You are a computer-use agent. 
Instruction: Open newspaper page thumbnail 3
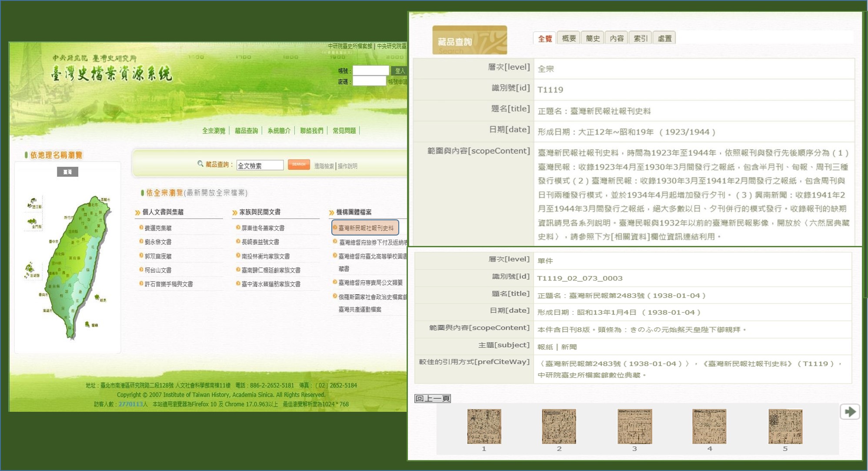pyautogui.click(x=634, y=426)
